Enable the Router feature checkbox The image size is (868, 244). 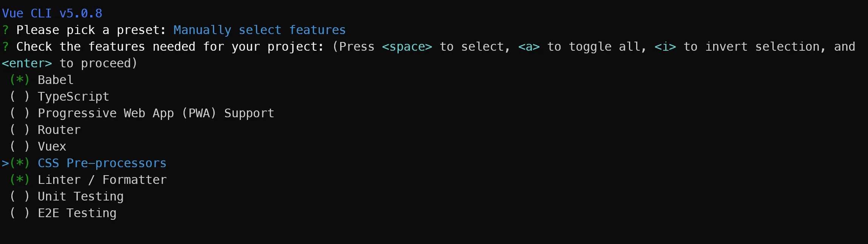click(x=20, y=130)
